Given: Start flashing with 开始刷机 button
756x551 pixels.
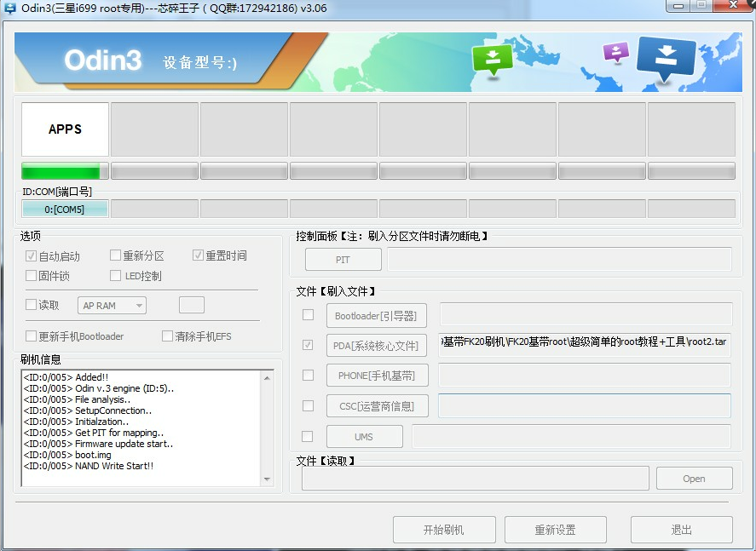Looking at the screenshot, I should pyautogui.click(x=444, y=530).
